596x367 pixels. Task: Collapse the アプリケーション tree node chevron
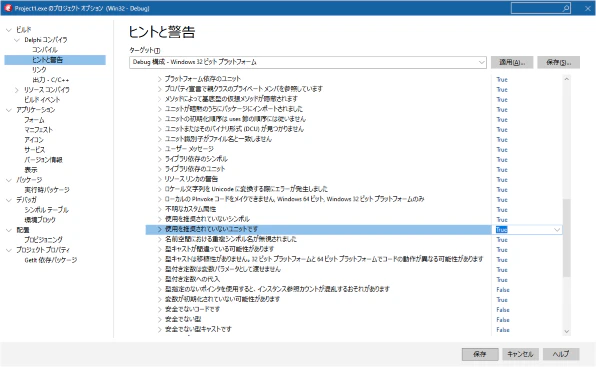[9, 110]
